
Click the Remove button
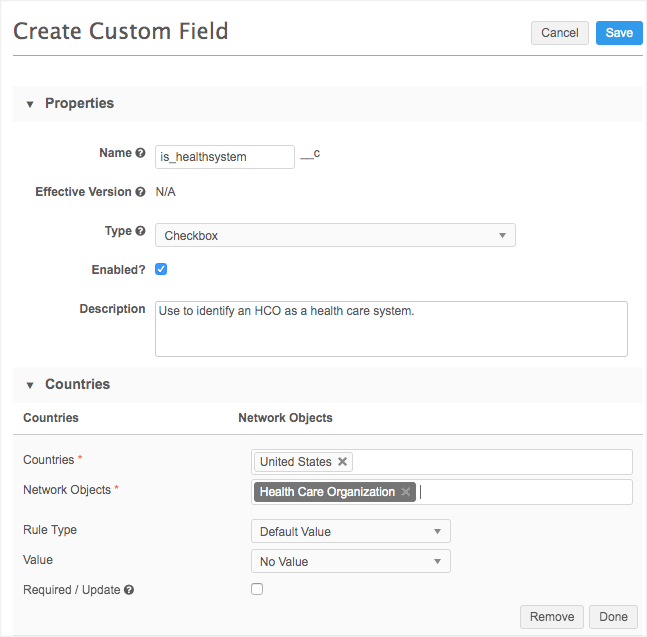tap(552, 617)
